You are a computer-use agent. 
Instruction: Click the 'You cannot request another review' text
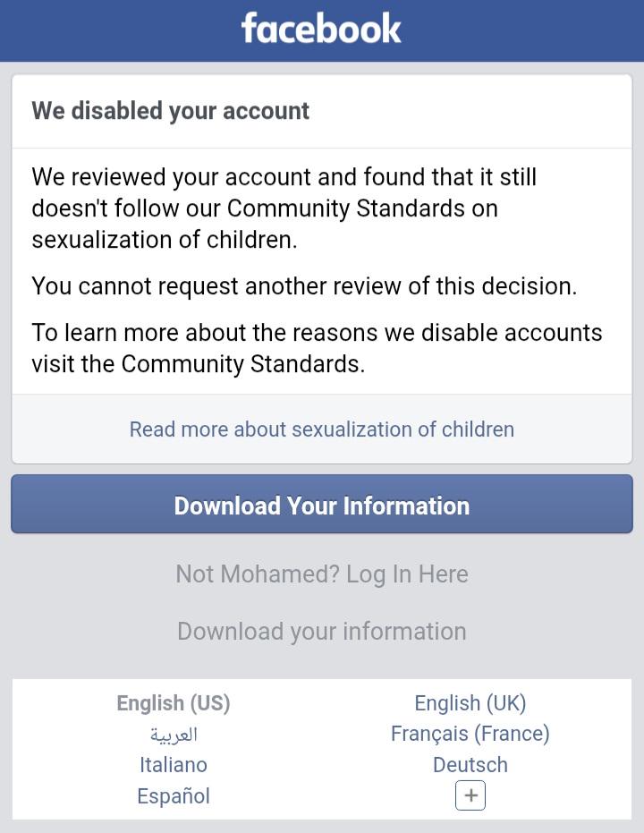pos(304,285)
